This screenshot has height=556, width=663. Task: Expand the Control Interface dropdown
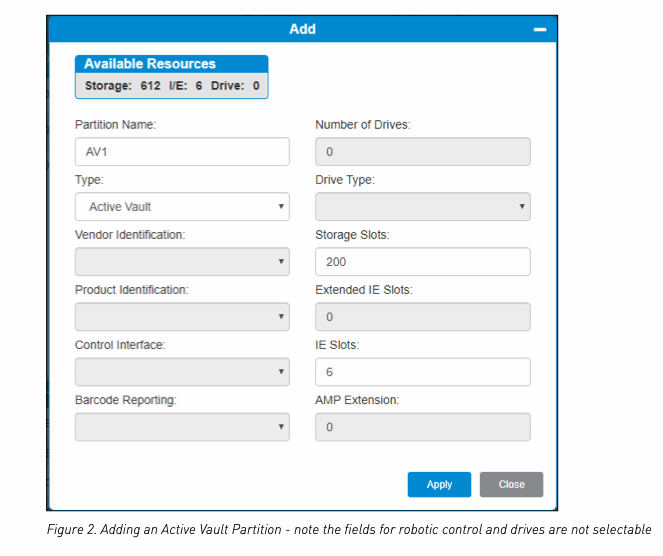click(x=182, y=372)
